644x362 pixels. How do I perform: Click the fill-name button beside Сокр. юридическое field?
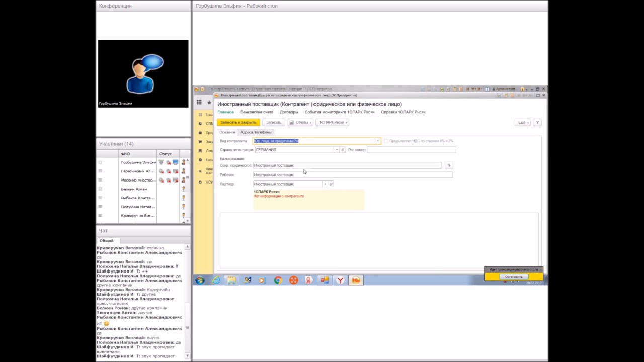449,165
